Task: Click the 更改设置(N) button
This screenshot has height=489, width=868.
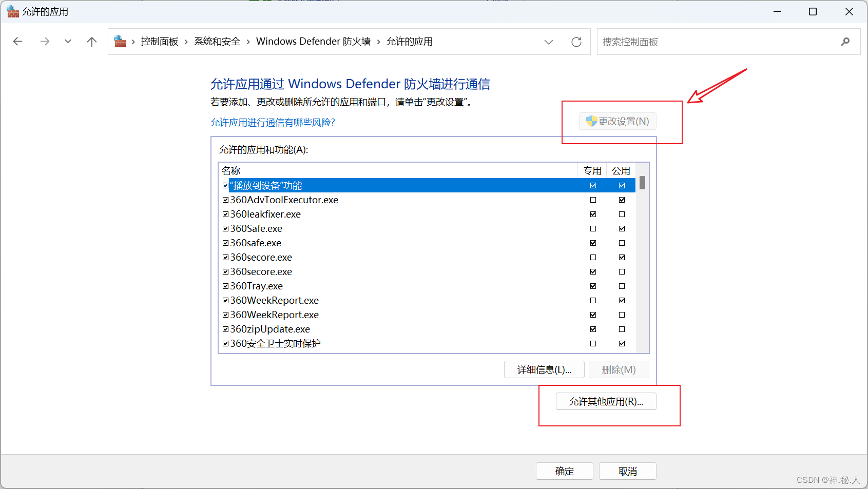Action: tap(618, 121)
